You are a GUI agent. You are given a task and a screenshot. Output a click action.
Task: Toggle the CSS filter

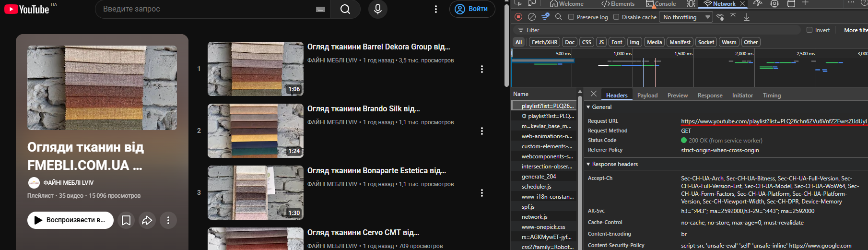click(x=586, y=42)
